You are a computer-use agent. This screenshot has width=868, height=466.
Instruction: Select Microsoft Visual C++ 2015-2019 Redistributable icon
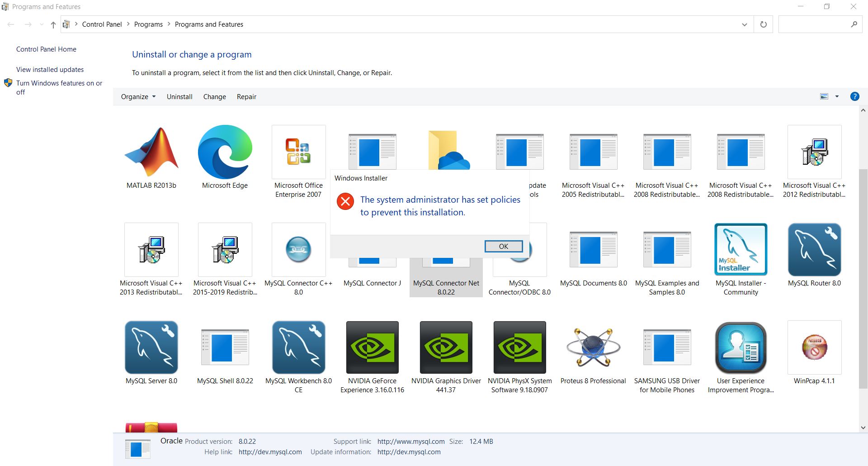[x=225, y=250]
